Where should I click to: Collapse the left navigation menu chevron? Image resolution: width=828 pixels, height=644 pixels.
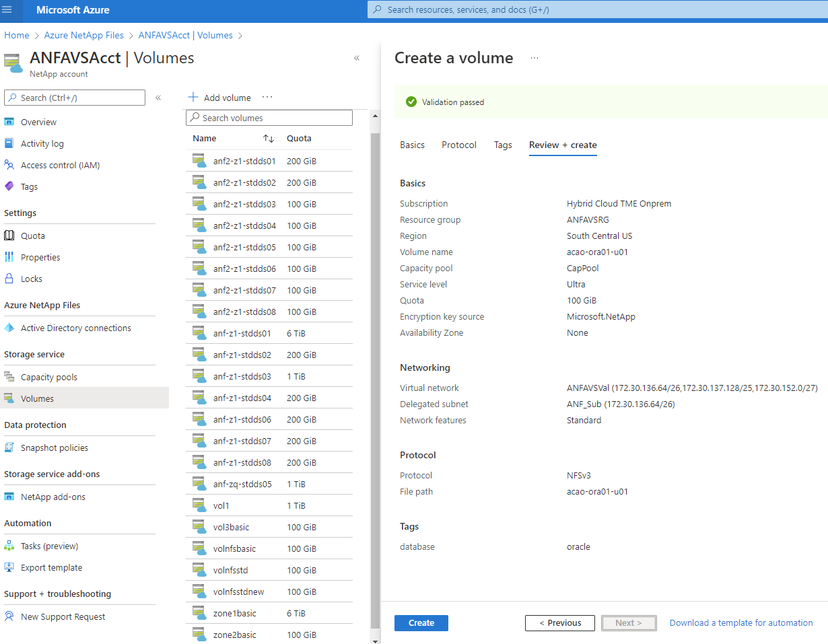pos(158,98)
